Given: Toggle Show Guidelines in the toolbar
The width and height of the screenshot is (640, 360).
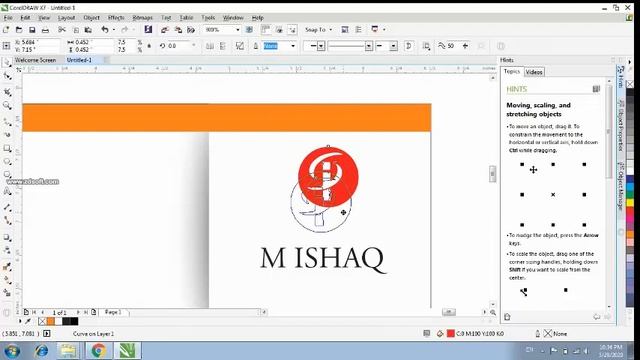Looking at the screenshot, I should pos(292,29).
